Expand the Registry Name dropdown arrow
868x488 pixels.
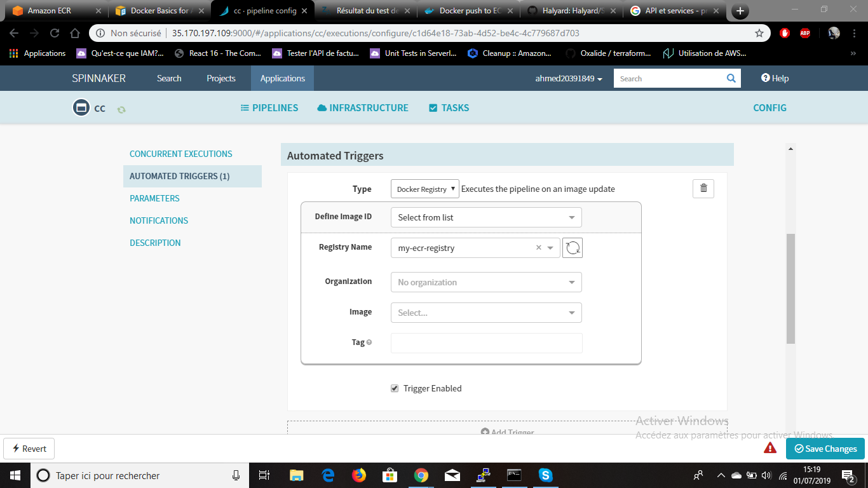coord(550,248)
